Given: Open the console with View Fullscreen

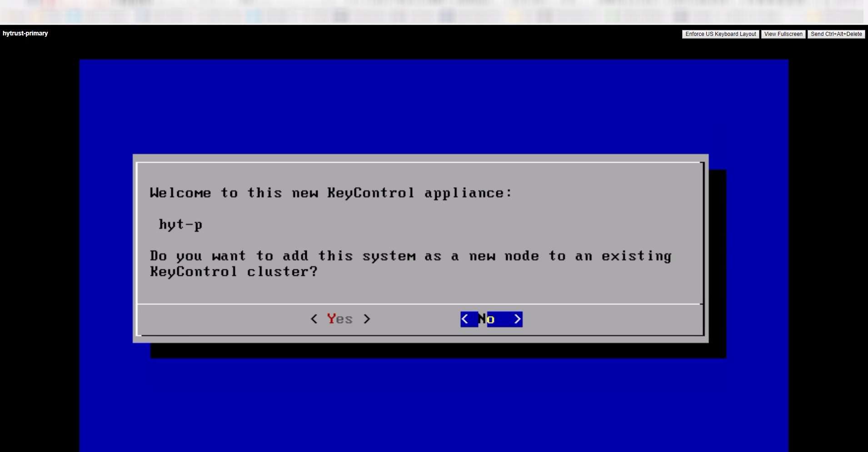Looking at the screenshot, I should (x=783, y=34).
